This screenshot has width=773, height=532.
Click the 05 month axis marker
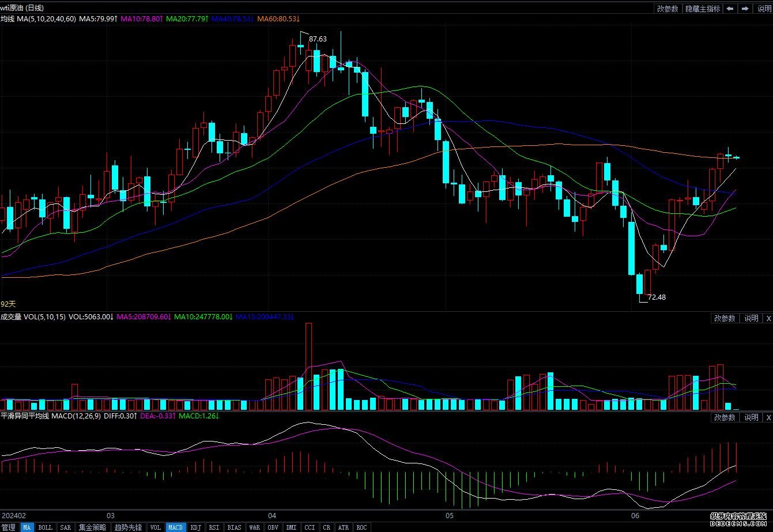click(450, 515)
